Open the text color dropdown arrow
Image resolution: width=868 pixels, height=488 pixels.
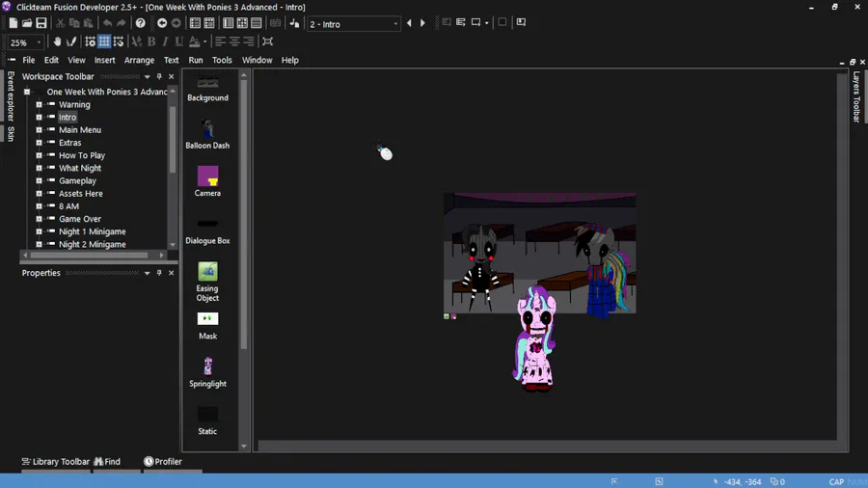[204, 41]
